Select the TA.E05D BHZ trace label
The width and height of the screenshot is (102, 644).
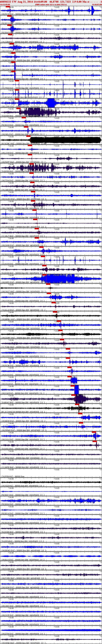click(x=23, y=449)
